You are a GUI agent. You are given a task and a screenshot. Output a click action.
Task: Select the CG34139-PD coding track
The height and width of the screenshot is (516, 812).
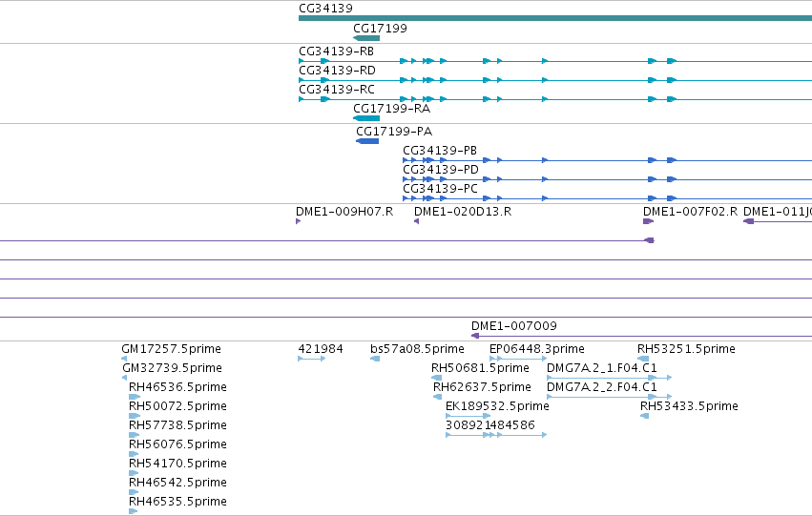(608, 179)
